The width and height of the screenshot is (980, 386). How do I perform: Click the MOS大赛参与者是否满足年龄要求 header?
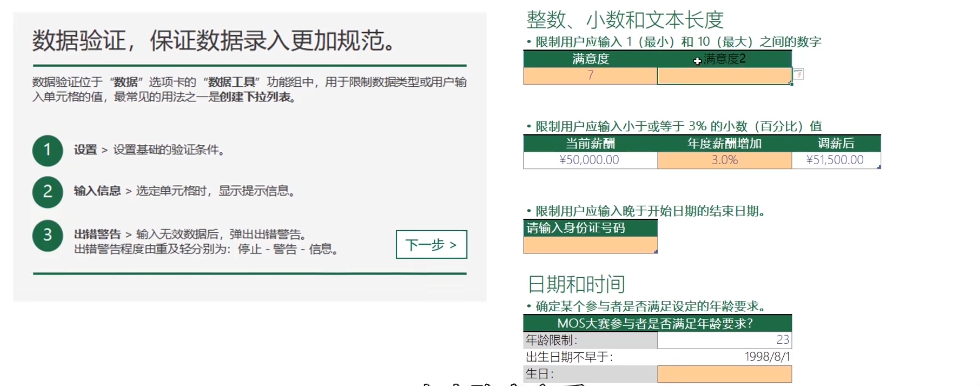click(657, 323)
